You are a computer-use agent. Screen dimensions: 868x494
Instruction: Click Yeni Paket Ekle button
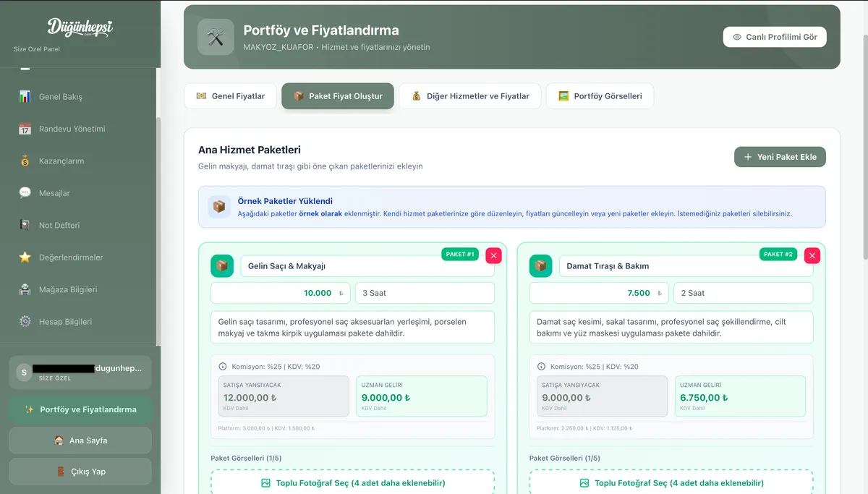(x=780, y=156)
